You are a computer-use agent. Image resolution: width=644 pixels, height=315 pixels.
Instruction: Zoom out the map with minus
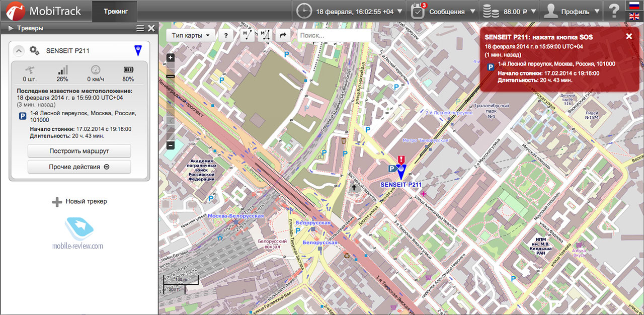click(x=171, y=145)
